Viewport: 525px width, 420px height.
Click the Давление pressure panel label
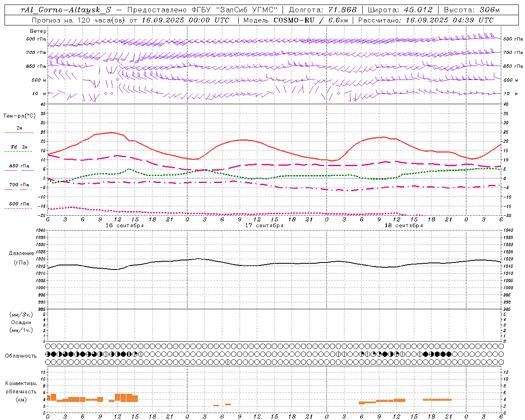tap(21, 253)
